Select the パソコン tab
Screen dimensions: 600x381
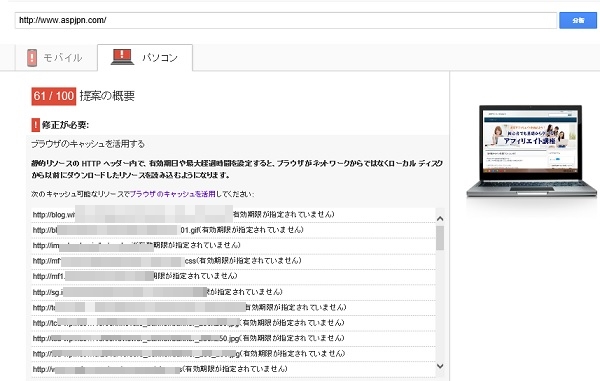point(145,58)
